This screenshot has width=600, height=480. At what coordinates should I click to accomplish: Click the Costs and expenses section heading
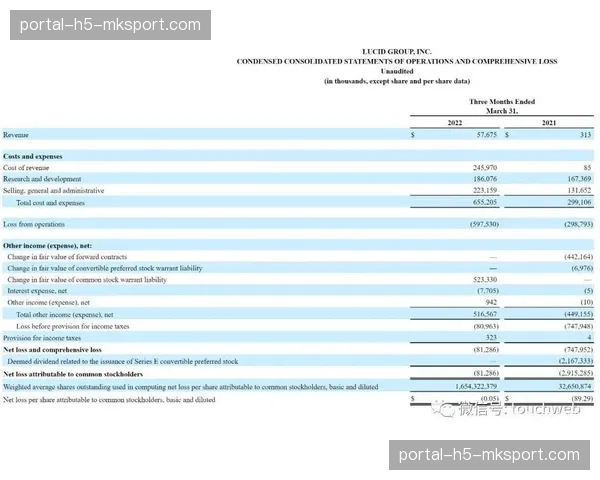point(33,157)
